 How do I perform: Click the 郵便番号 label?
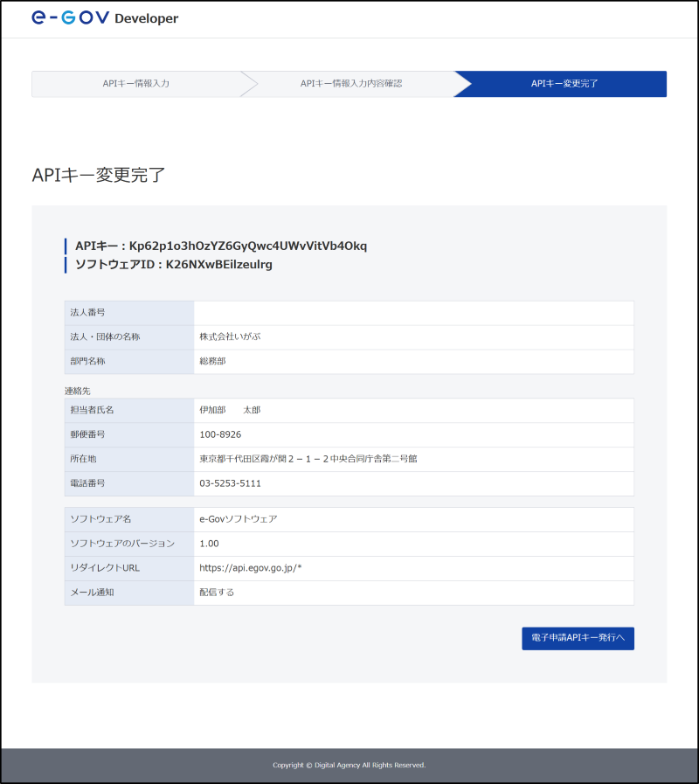click(x=87, y=434)
